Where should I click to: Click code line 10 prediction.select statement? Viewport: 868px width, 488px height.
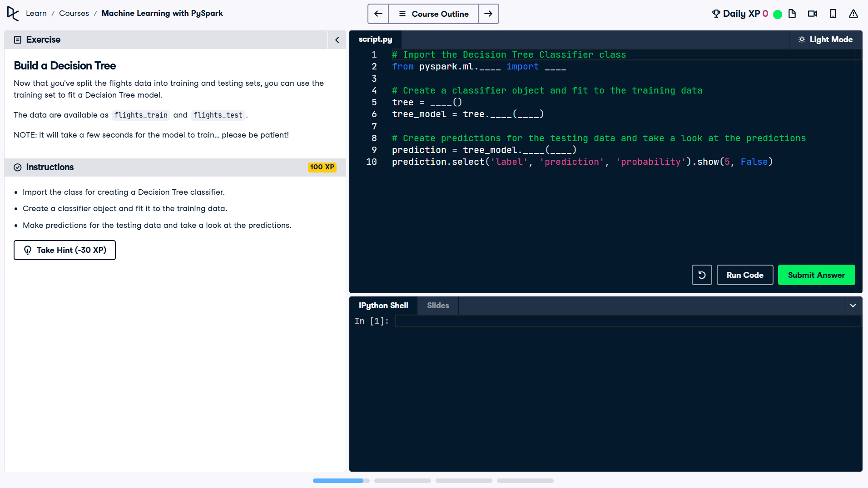(x=582, y=162)
